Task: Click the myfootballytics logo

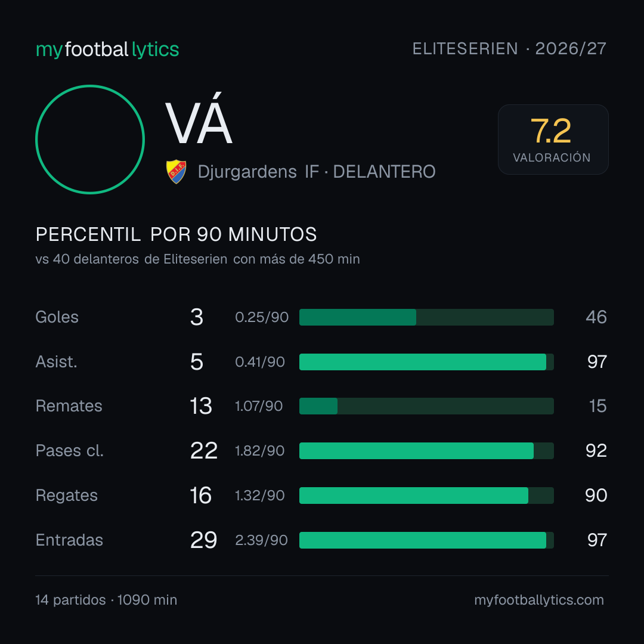Action: pyautogui.click(x=107, y=49)
